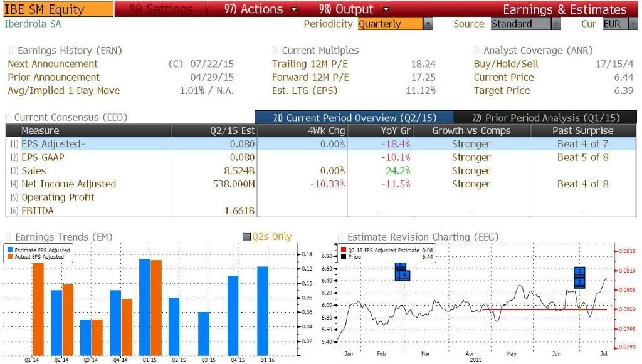
Task: Select the Standard source field
Action: 521,24
